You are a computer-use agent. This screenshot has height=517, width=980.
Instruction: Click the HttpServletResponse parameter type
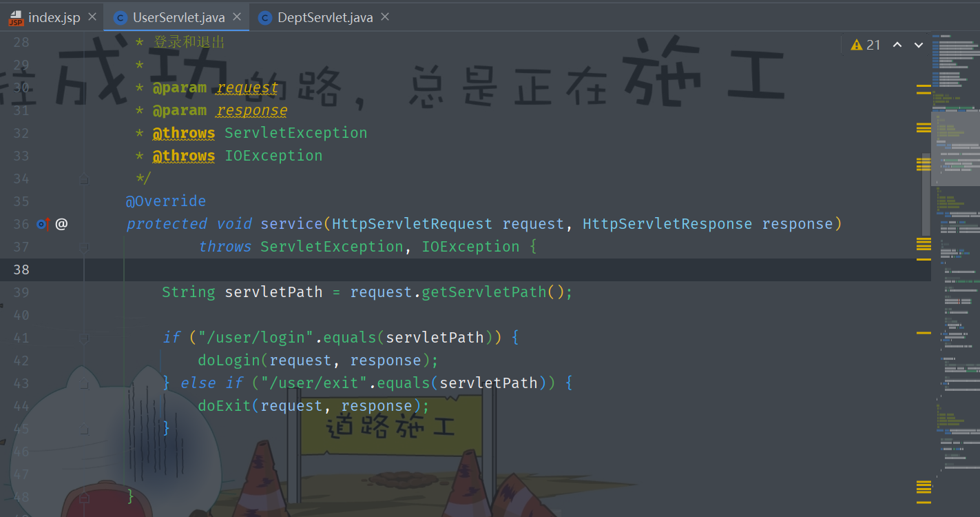(x=667, y=224)
